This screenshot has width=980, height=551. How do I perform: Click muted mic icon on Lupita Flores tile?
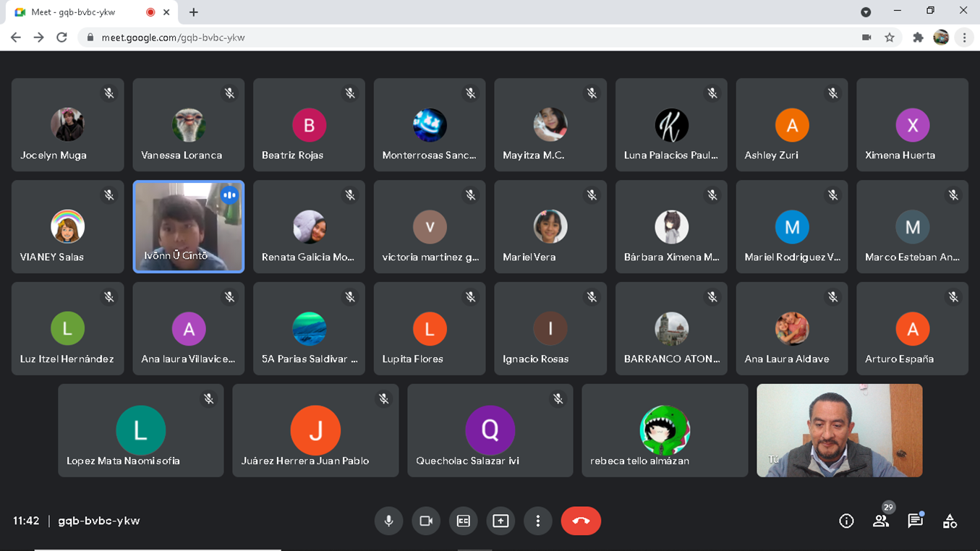click(x=471, y=297)
